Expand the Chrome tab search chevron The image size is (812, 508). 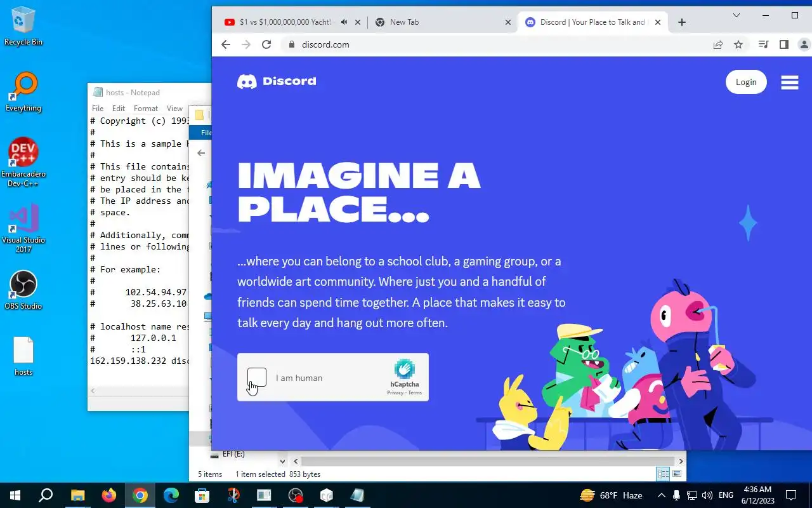click(x=737, y=15)
